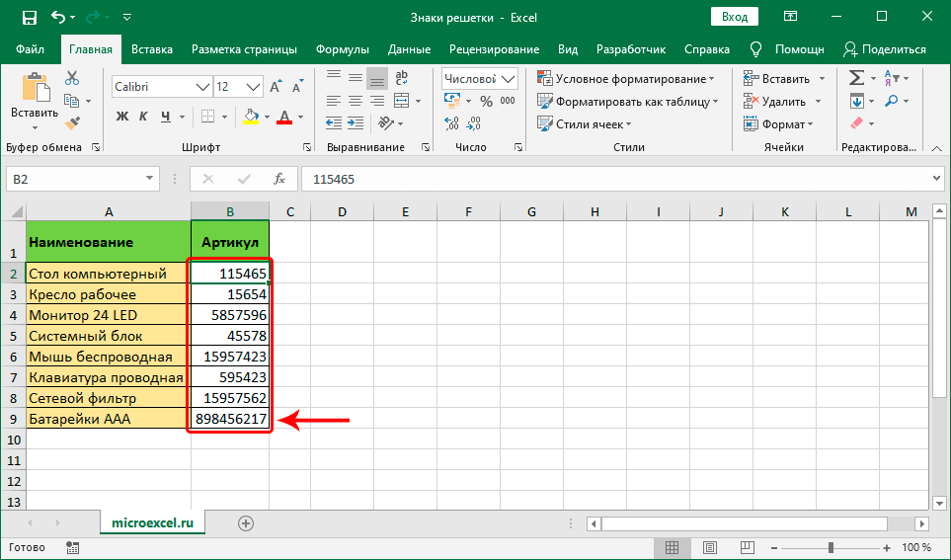Click the Поделиться share button
Viewport: 951px width, 560px height.
pos(885,49)
